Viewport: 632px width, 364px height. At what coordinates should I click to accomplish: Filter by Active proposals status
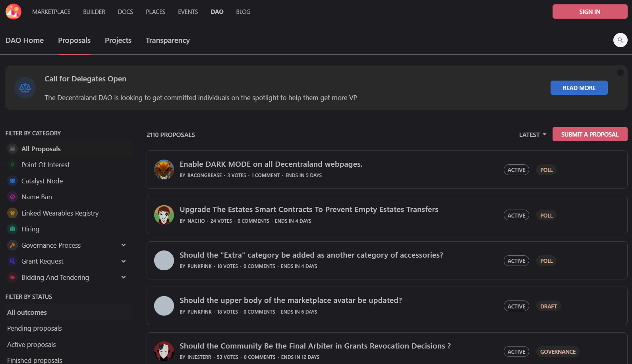(x=31, y=345)
